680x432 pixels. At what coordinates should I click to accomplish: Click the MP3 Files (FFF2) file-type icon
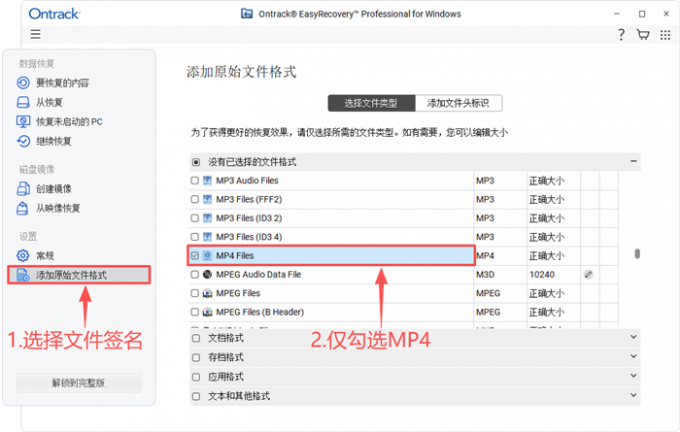pyautogui.click(x=207, y=200)
